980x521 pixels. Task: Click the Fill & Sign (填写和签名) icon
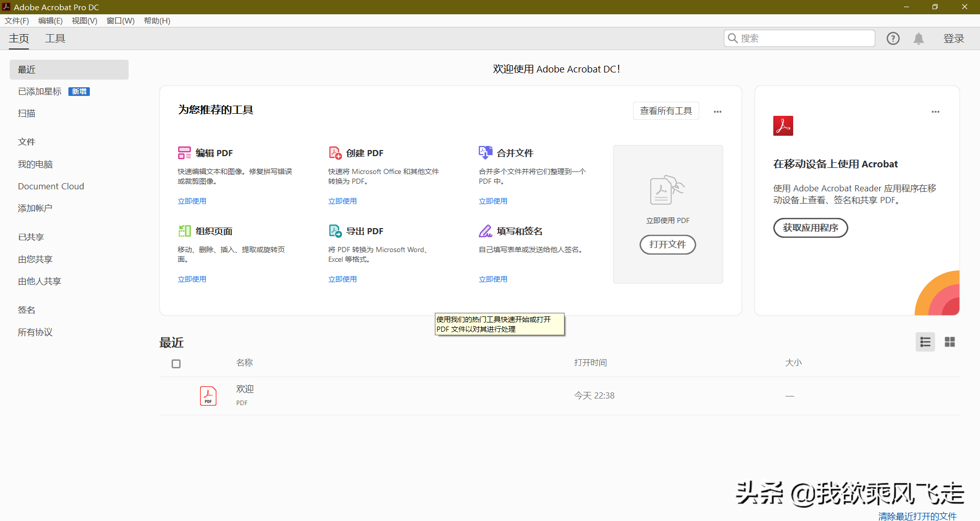click(x=485, y=231)
